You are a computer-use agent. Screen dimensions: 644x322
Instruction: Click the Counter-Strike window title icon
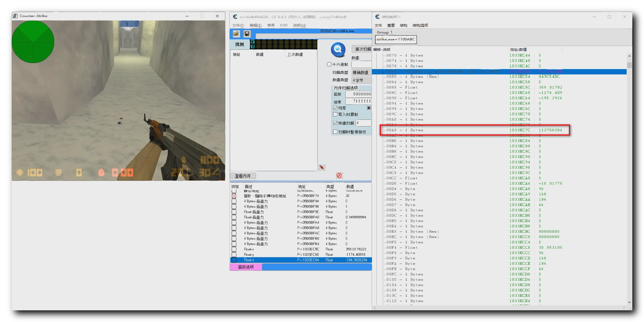pyautogui.click(x=15, y=16)
